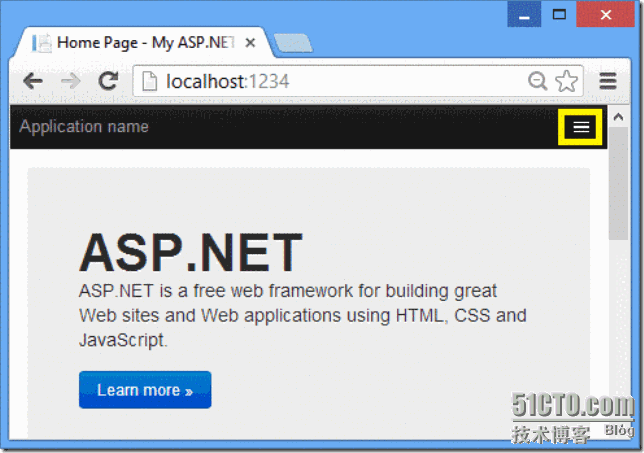644x453 pixels.
Task: Click the text 'ASP.NET is a free web framework'
Action: [216, 291]
